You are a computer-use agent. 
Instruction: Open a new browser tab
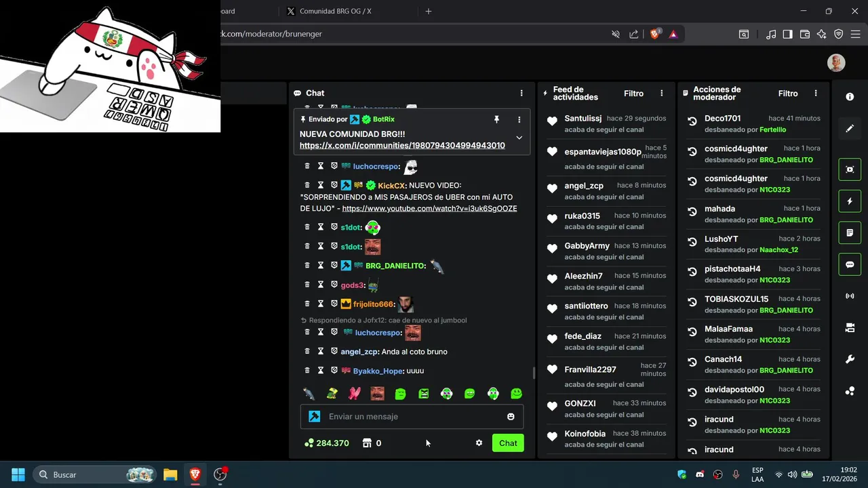428,11
